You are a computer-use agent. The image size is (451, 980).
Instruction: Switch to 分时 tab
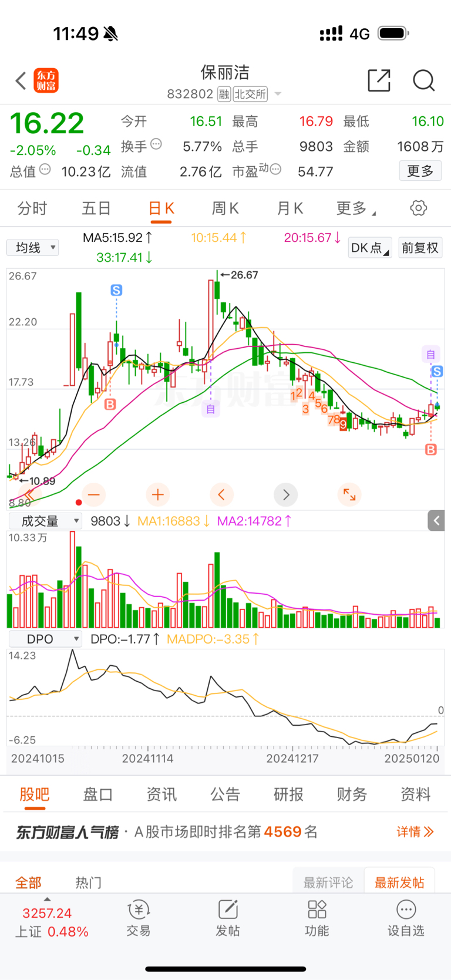(x=32, y=208)
